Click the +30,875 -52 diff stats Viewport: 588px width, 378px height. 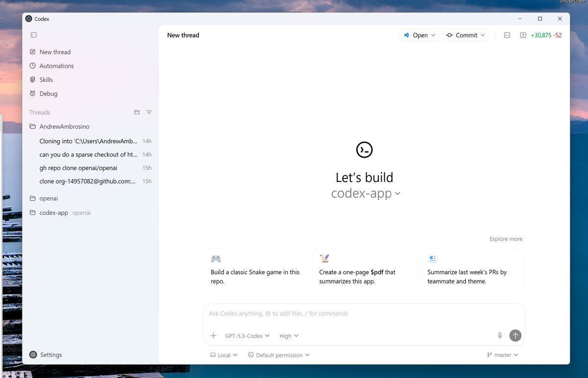point(546,35)
